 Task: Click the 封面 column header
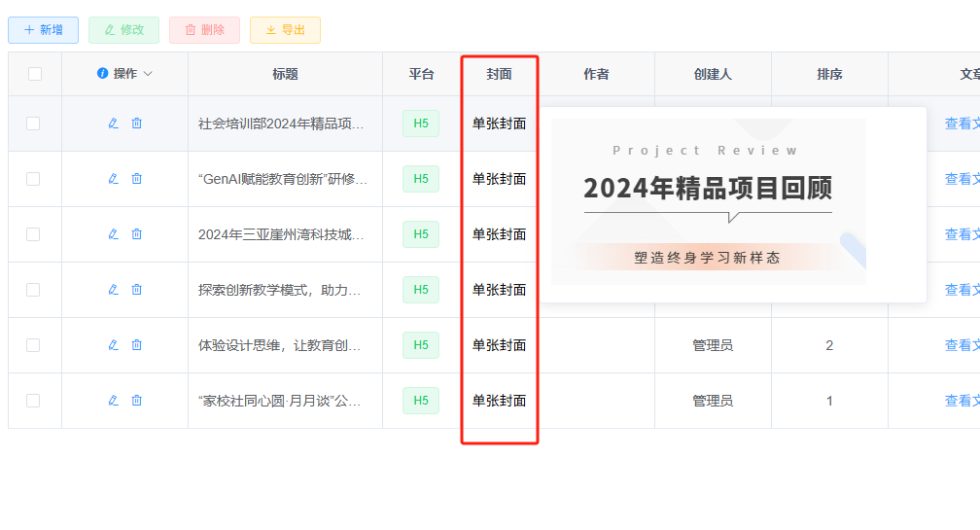click(499, 74)
